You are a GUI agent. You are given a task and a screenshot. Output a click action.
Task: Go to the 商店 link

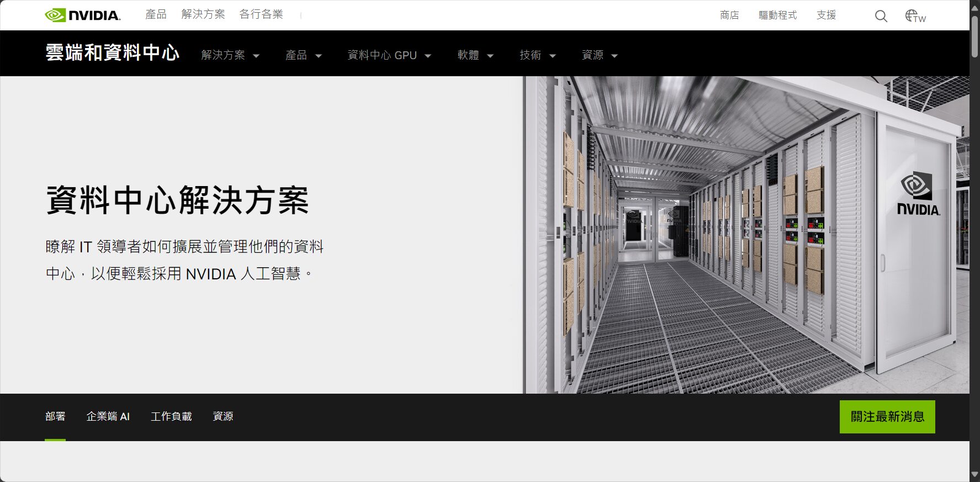729,15
